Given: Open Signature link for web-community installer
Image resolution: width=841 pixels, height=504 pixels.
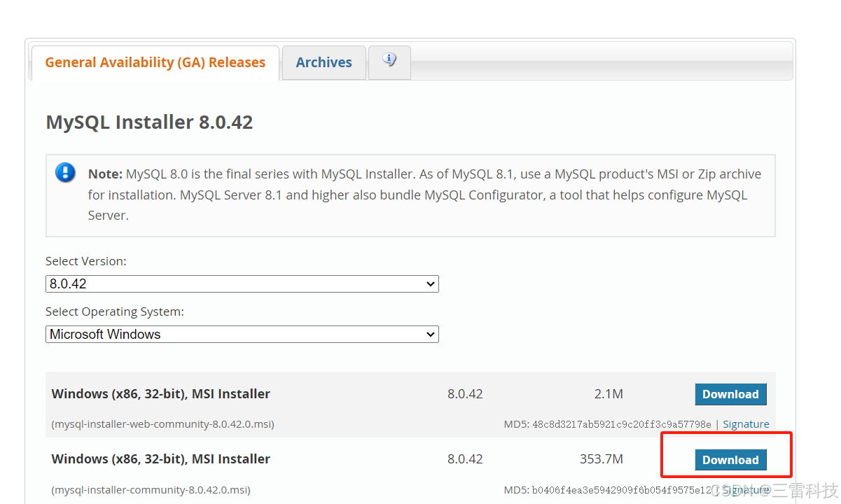Looking at the screenshot, I should 746,424.
